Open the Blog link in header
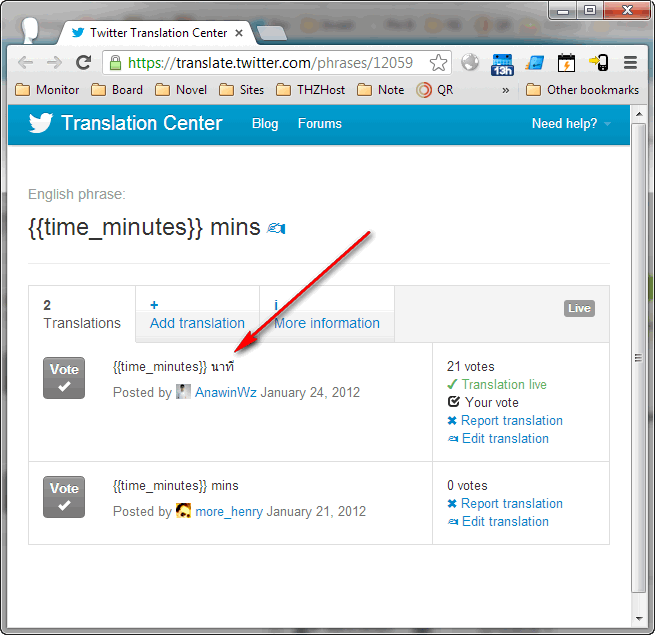Viewport: 655px width, 635px height. [265, 123]
